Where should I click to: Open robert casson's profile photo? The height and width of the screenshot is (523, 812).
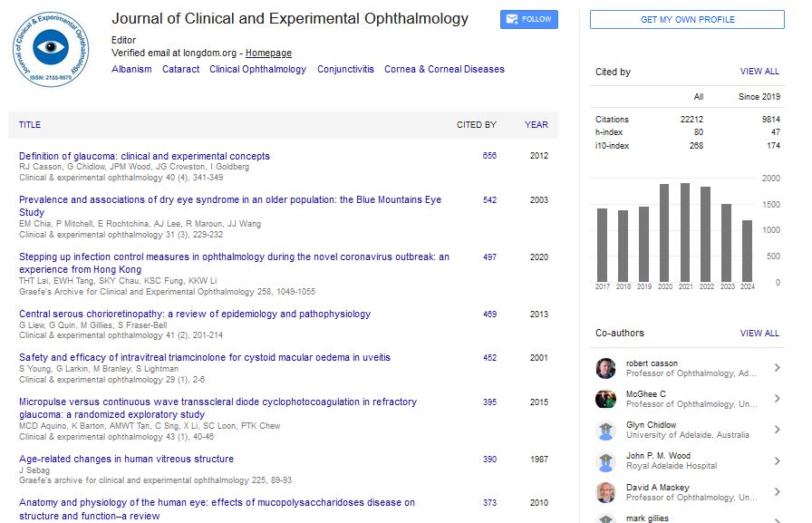coord(605,368)
